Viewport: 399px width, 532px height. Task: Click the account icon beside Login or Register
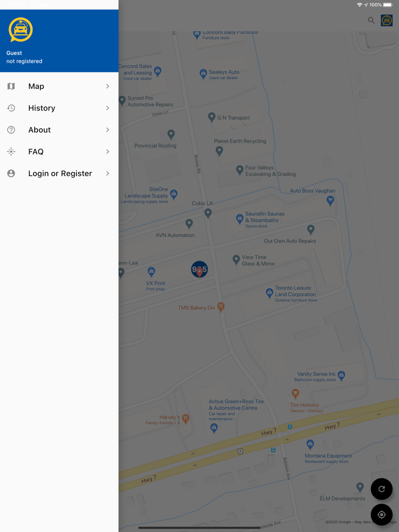[x=11, y=173]
